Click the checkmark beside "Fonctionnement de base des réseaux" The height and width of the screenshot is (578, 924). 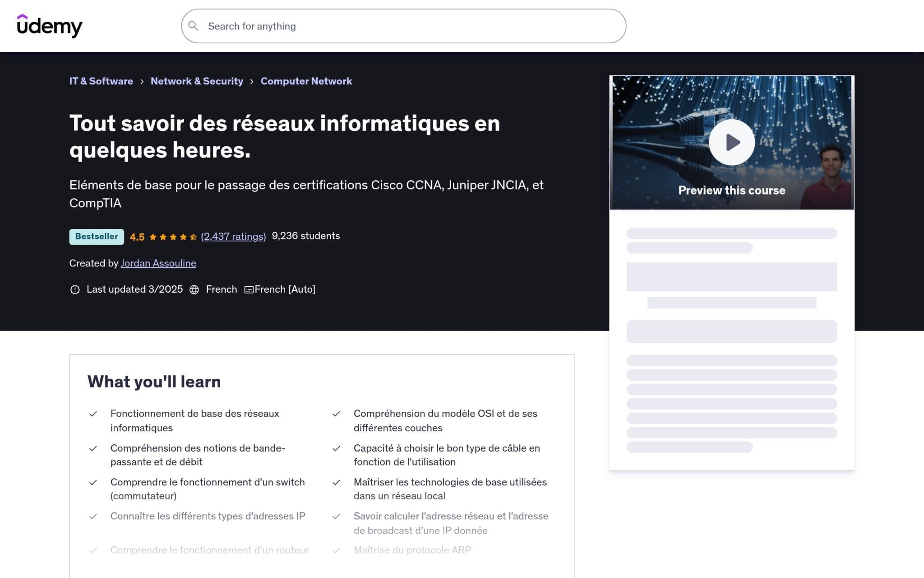coord(93,414)
